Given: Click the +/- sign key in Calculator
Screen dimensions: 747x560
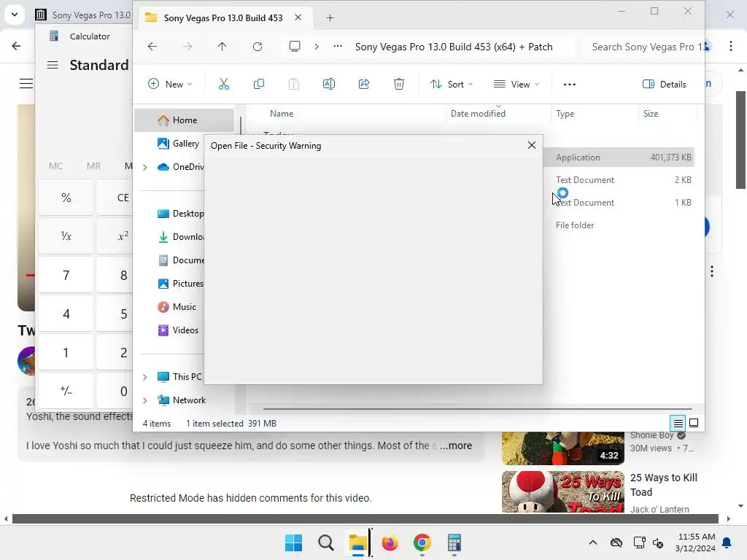Looking at the screenshot, I should click(66, 391).
